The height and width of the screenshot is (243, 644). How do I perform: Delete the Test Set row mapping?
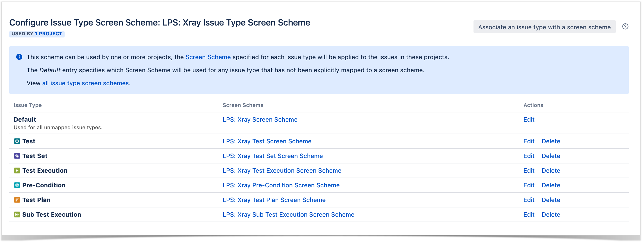(x=551, y=156)
